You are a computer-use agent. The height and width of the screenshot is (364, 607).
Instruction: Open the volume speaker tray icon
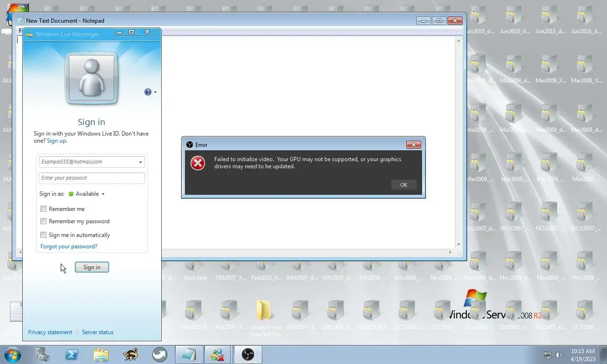559,355
